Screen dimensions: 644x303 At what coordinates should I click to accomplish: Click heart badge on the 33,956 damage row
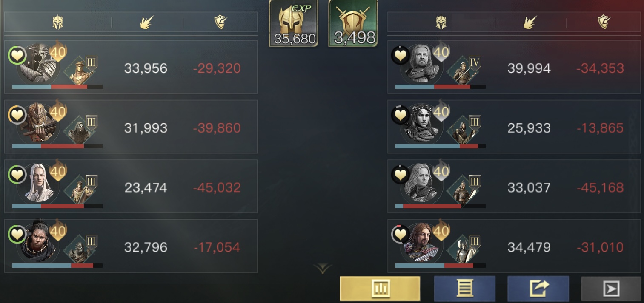click(x=17, y=55)
